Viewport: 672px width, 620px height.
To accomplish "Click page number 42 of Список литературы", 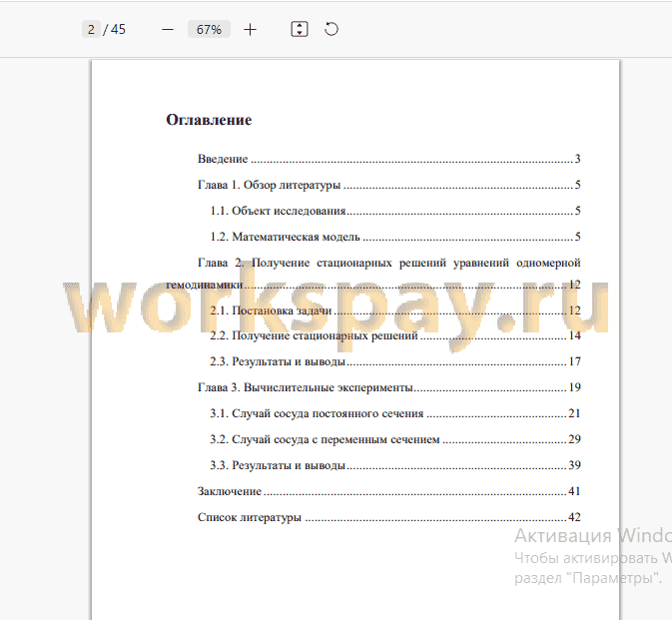I will 574,517.
